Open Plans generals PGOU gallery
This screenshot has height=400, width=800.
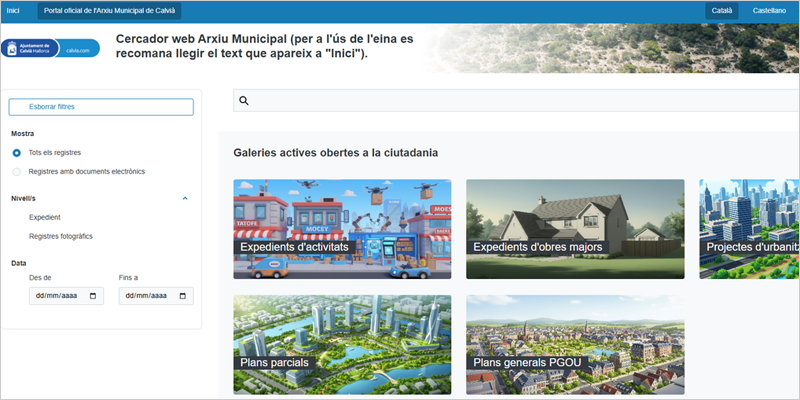(575, 344)
